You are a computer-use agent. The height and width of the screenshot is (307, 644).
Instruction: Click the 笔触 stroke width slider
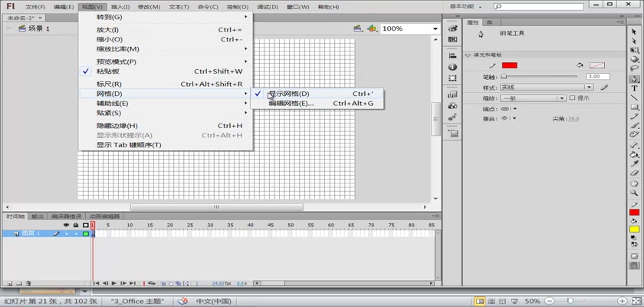pos(539,77)
